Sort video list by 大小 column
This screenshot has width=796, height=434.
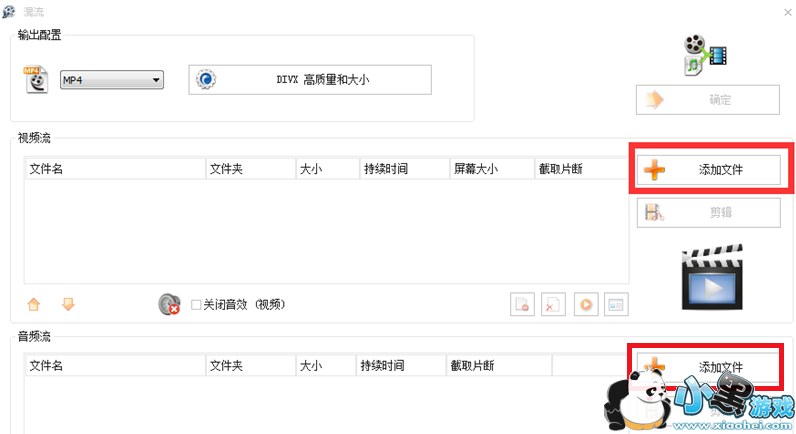(x=327, y=169)
